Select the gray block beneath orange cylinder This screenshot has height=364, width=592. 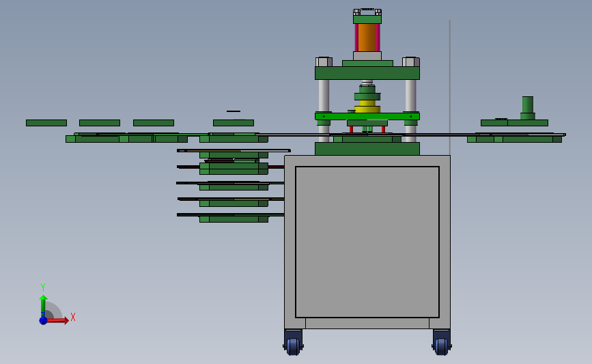[367, 56]
